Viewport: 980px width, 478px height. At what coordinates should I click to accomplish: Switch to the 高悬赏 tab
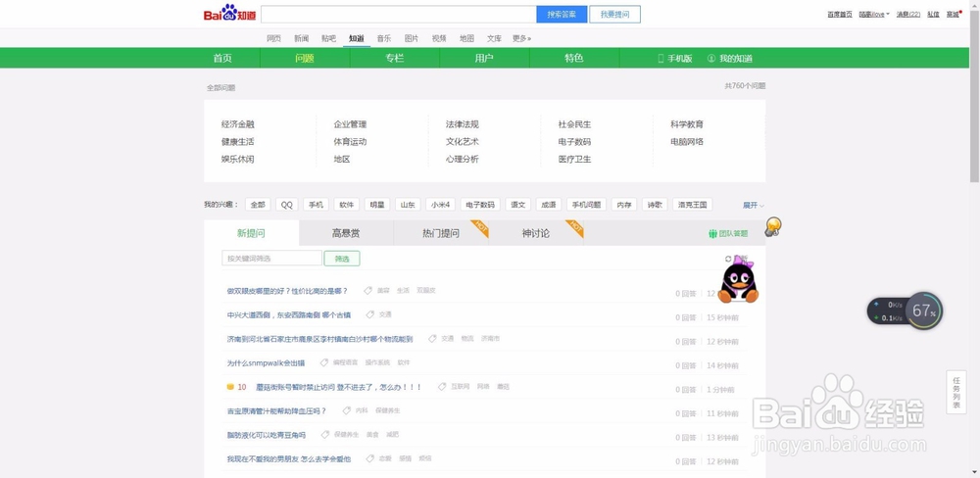[346, 233]
